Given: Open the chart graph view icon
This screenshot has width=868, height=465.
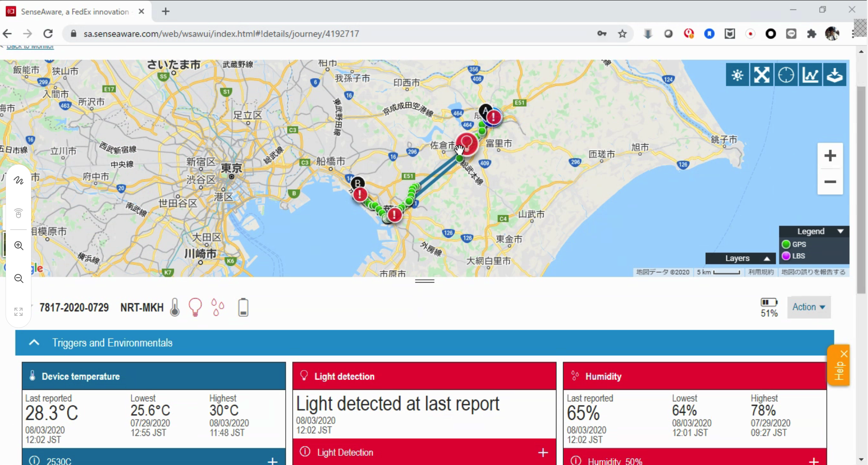Looking at the screenshot, I should coord(810,75).
